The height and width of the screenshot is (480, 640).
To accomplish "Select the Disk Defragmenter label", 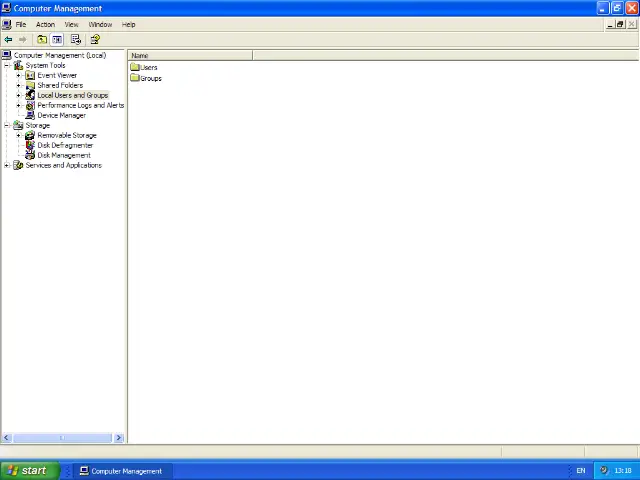I will tap(65, 145).
